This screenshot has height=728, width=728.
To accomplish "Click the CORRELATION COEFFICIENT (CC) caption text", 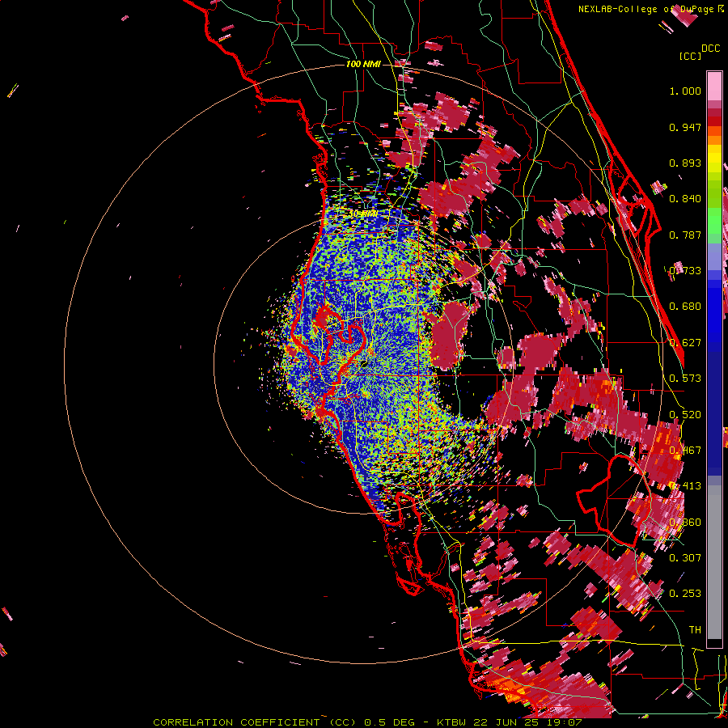I will tap(255, 722).
